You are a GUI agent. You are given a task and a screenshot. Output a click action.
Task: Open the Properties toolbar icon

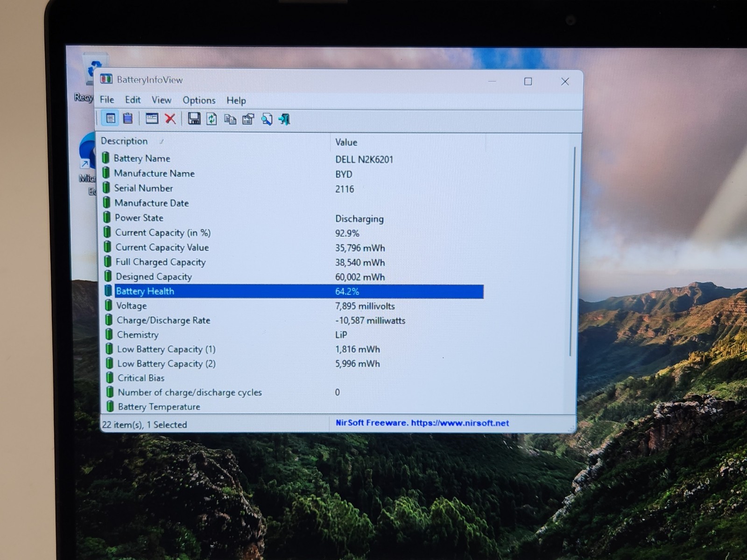(x=248, y=119)
